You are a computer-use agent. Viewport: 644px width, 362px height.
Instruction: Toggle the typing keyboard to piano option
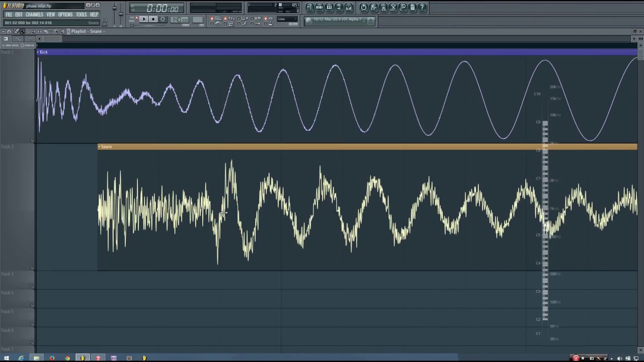click(x=215, y=18)
